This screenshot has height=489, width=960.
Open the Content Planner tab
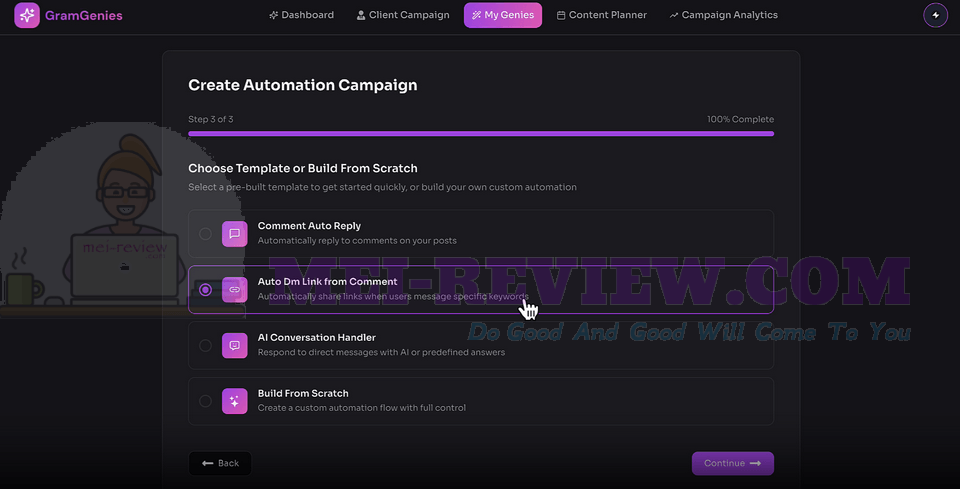click(602, 15)
